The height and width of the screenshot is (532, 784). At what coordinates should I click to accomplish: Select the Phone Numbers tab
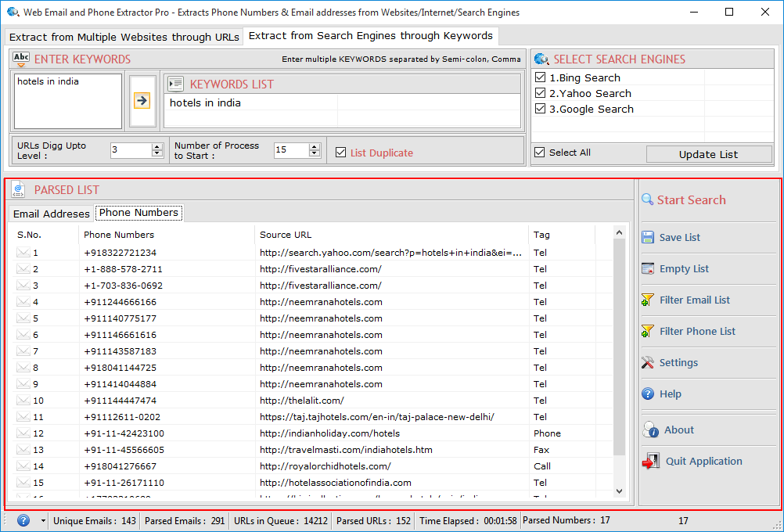138,213
